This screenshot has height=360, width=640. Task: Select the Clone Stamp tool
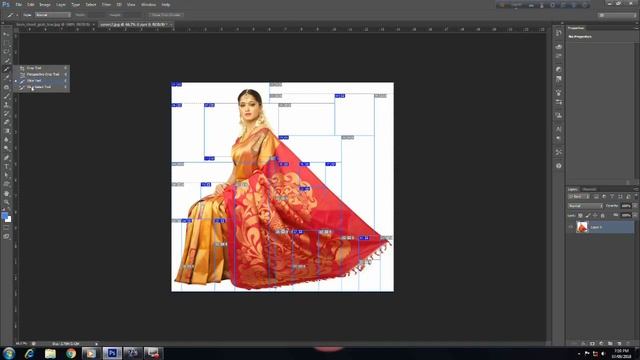click(7, 104)
